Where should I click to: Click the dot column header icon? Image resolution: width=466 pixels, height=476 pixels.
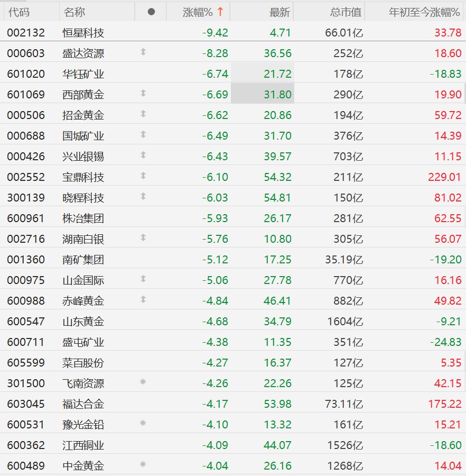point(151,12)
